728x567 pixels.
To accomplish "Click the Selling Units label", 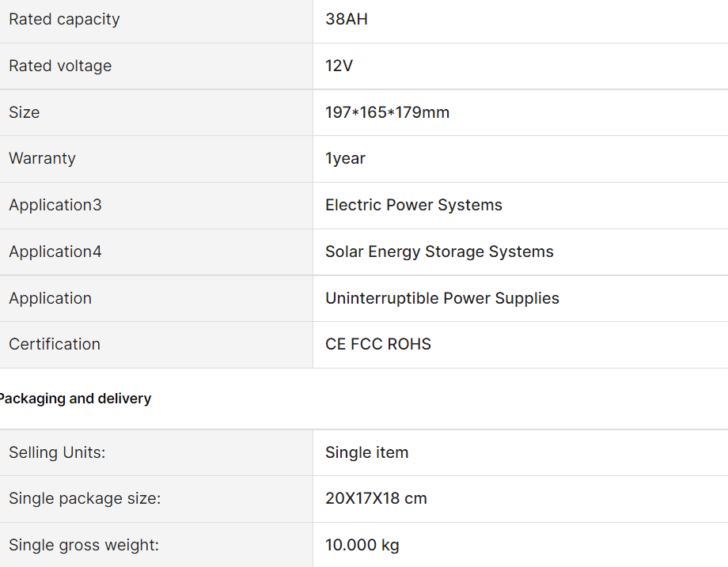I will click(57, 453).
